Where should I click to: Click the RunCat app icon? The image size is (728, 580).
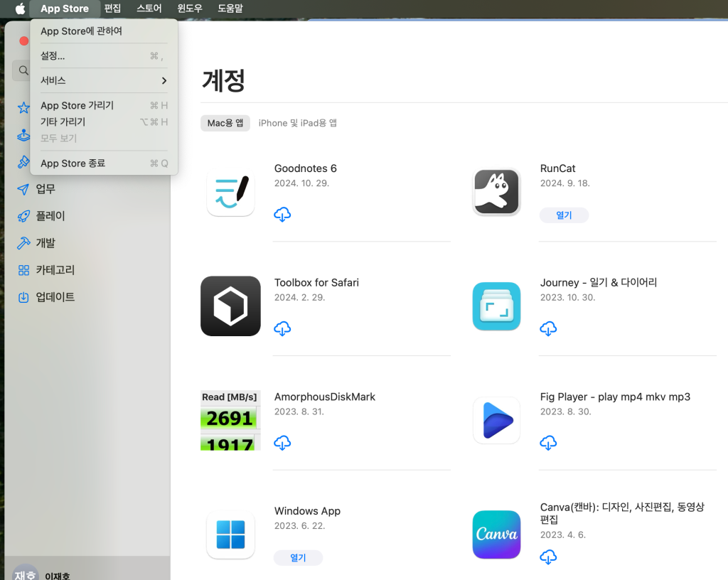pyautogui.click(x=496, y=192)
